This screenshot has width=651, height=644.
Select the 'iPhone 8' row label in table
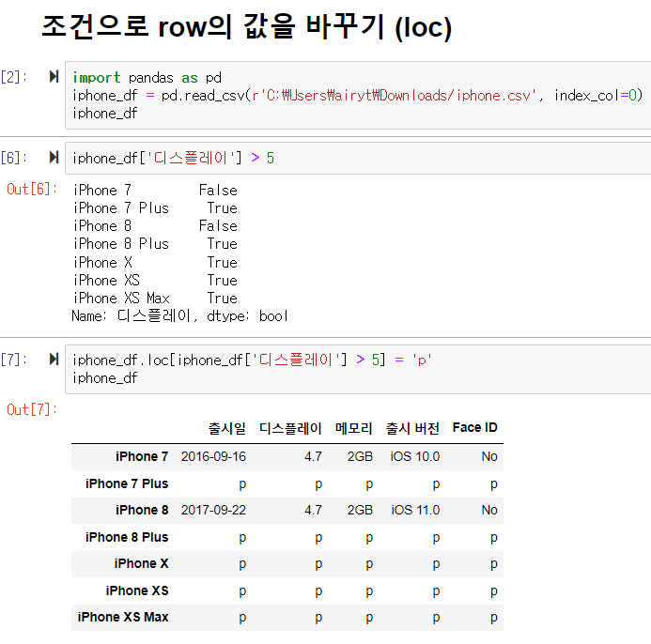[x=142, y=511]
